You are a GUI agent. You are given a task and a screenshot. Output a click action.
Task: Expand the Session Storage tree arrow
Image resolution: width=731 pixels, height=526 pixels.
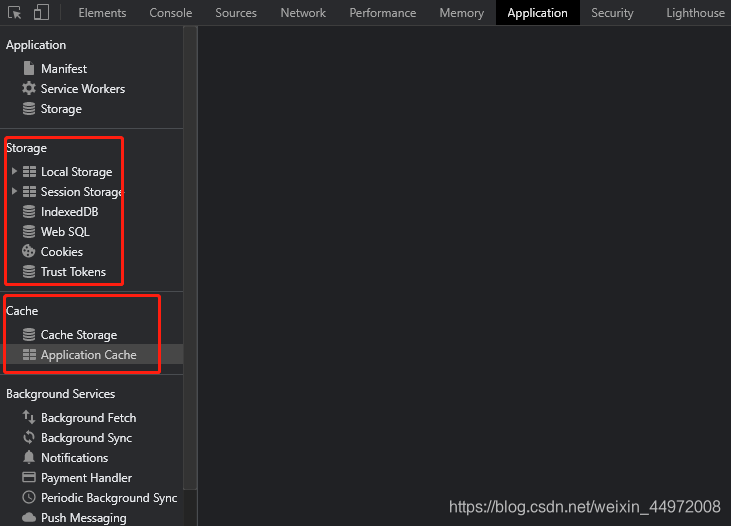(14, 191)
